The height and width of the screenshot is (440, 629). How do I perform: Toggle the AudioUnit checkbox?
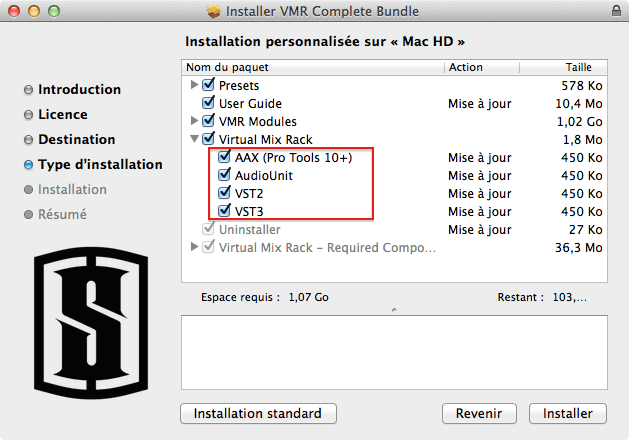pyautogui.click(x=224, y=176)
